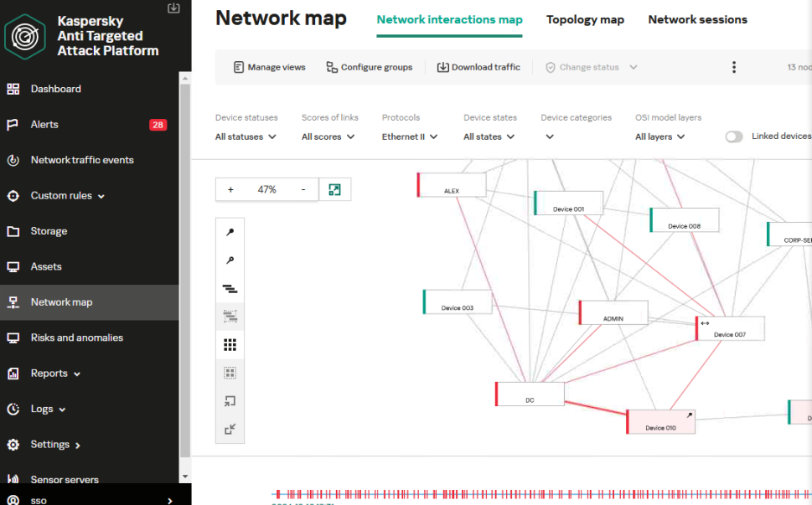812x505 pixels.
Task: Open OSI model layers All layers dropdown
Action: [659, 137]
